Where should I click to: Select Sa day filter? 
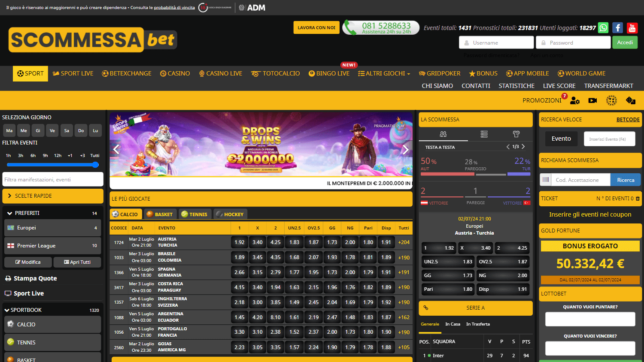(x=67, y=130)
